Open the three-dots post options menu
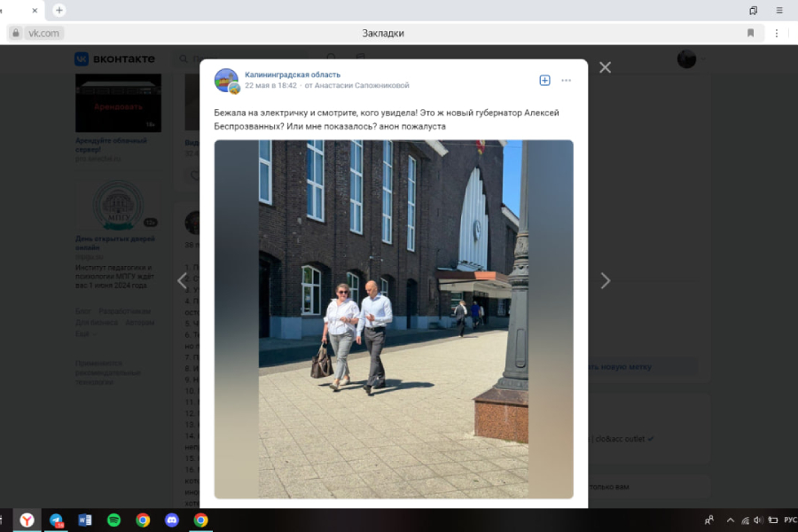This screenshot has height=532, width=798. [566, 80]
